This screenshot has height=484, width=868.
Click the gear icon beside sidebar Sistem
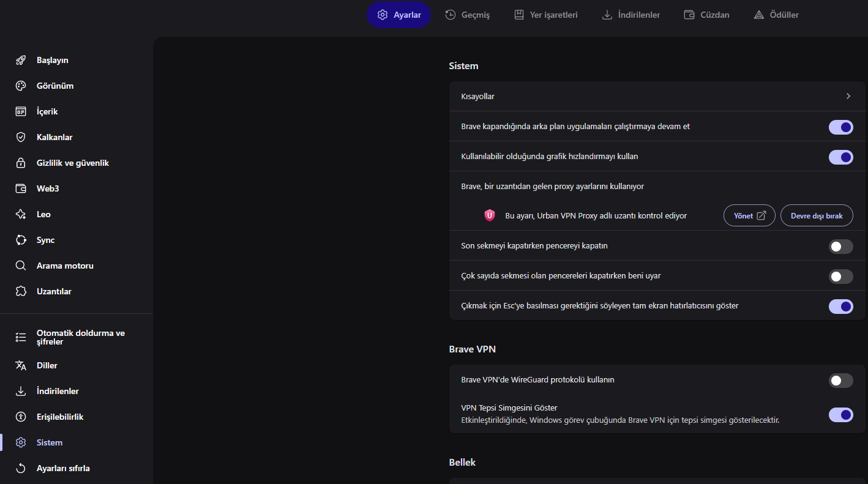21,442
